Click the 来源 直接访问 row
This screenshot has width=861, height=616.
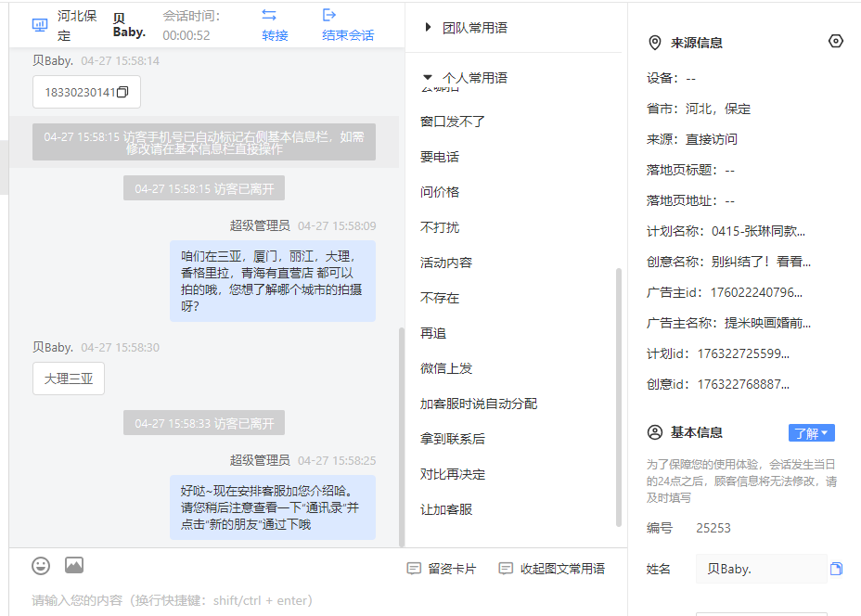click(692, 139)
